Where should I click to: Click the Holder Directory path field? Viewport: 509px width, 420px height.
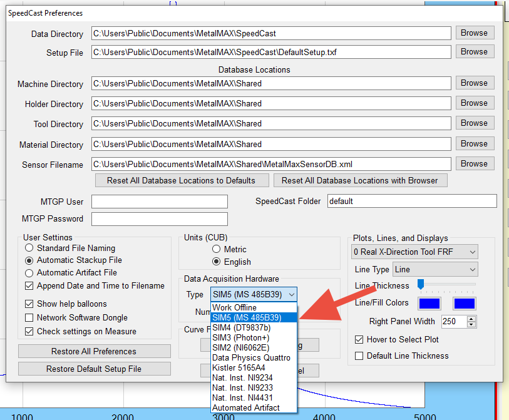coord(271,103)
